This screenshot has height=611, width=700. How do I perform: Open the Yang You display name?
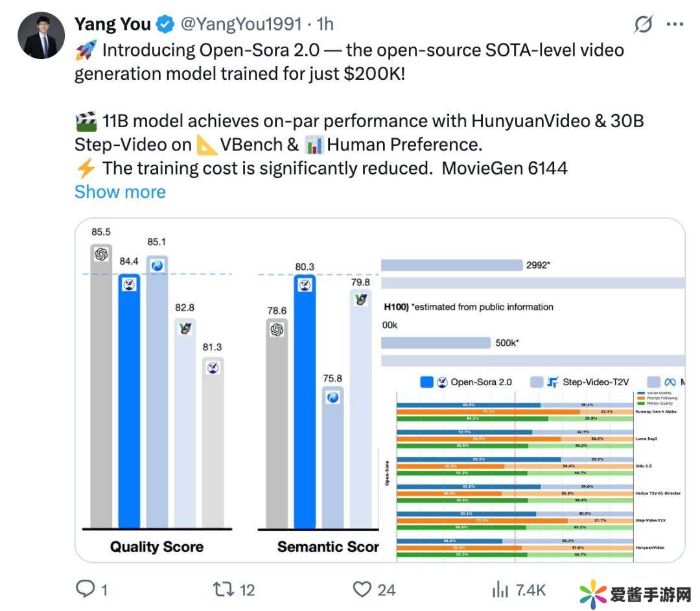coord(113,25)
